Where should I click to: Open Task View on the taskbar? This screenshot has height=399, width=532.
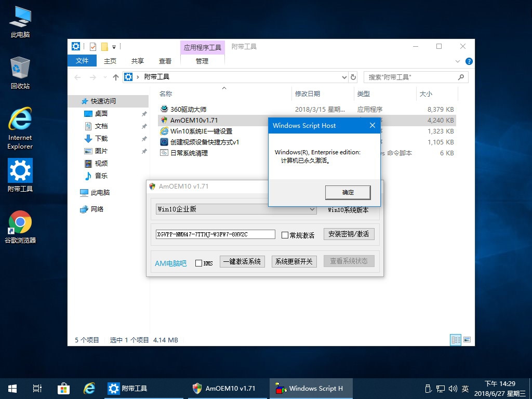(x=37, y=389)
